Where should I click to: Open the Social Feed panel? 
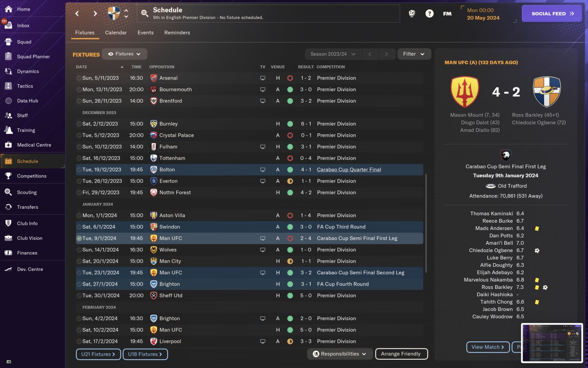click(x=552, y=14)
